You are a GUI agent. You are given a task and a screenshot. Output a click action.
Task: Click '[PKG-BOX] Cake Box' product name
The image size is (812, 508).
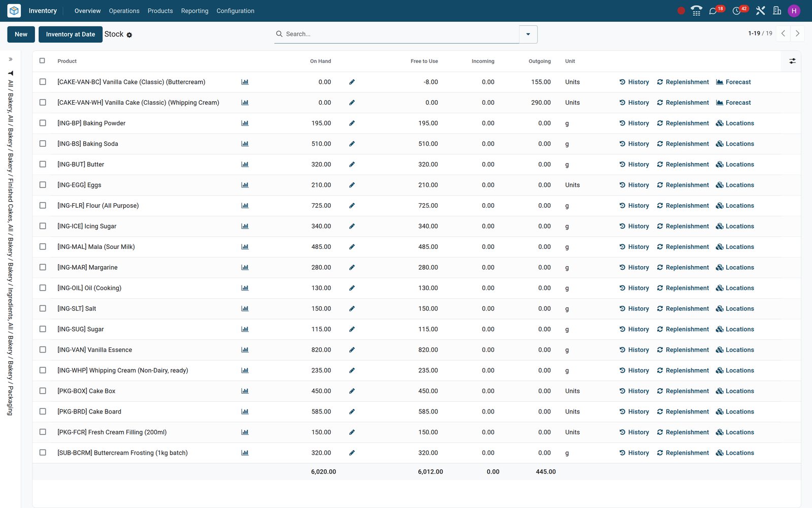click(86, 391)
